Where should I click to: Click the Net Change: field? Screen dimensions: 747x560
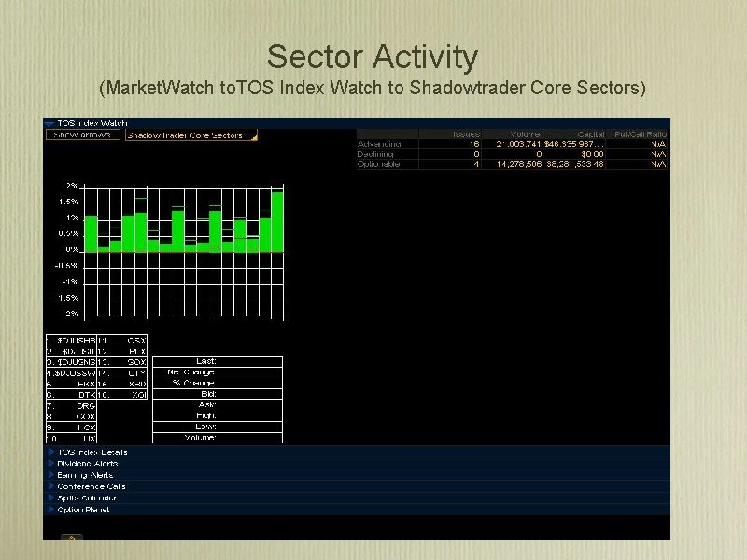pos(218,372)
